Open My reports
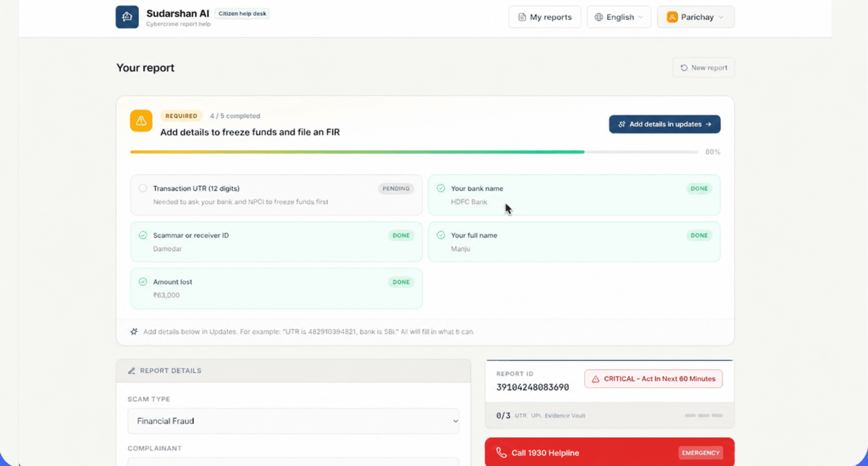 click(x=545, y=17)
